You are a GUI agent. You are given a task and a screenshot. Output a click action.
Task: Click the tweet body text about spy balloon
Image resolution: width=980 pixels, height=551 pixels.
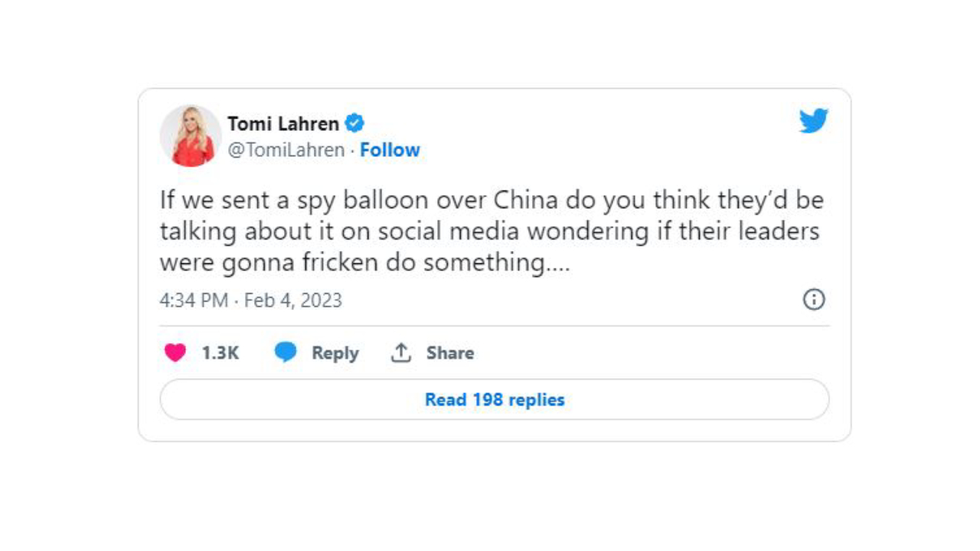(490, 231)
